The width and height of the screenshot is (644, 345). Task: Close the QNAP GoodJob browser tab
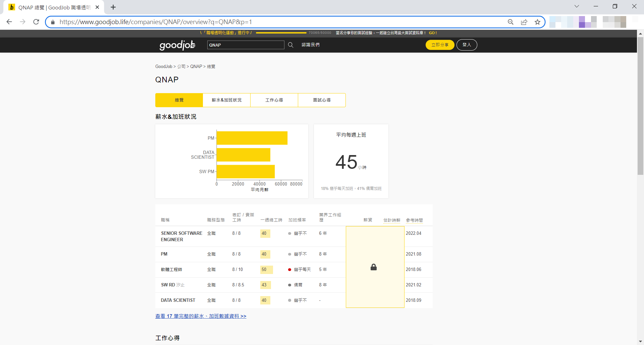click(97, 7)
